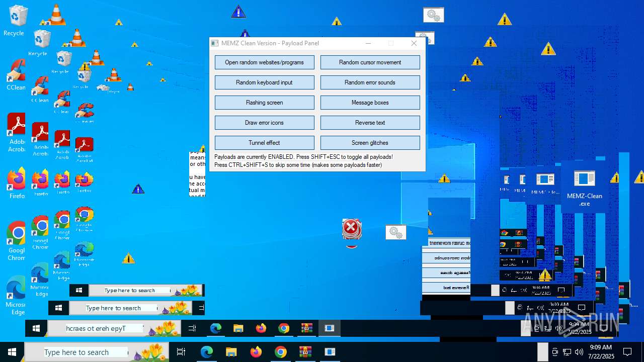This screenshot has height=362, width=644.
Task: Select the largest VLC cone desktop icon
Action: pos(56,14)
